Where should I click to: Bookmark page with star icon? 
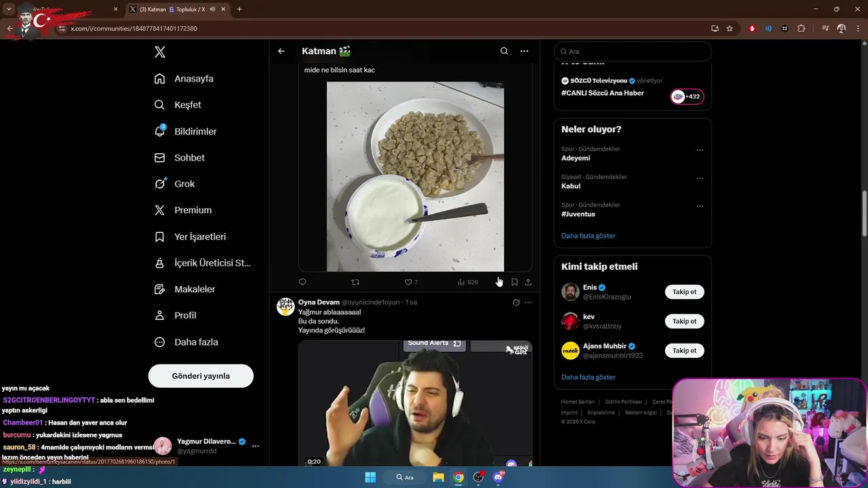click(730, 28)
